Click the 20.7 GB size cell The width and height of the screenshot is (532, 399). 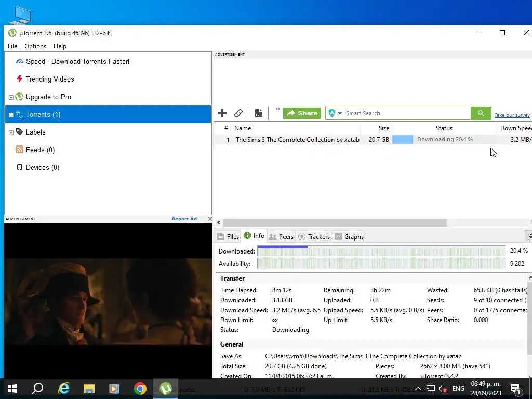tap(379, 139)
